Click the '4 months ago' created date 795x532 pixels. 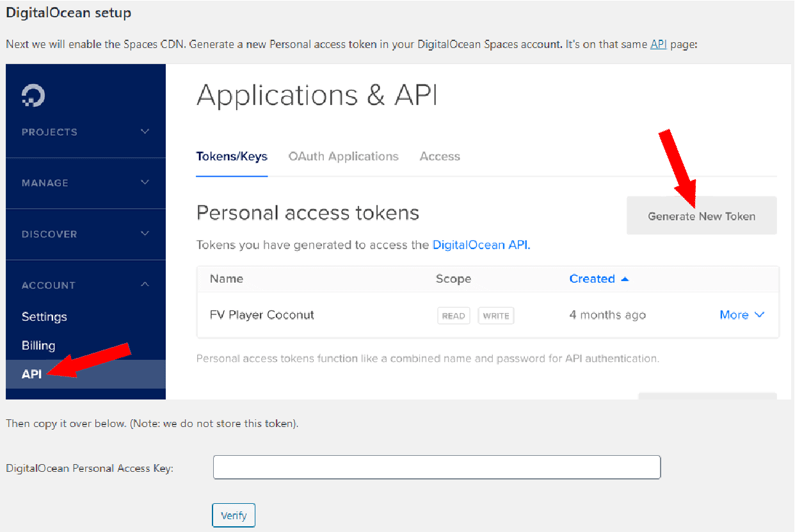tap(607, 315)
